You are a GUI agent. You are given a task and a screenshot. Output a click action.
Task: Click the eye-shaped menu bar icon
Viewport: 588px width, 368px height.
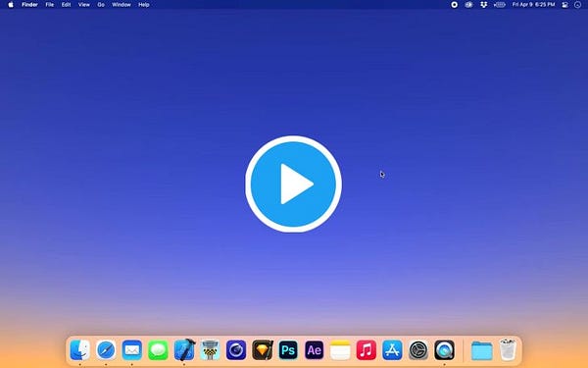tap(468, 5)
